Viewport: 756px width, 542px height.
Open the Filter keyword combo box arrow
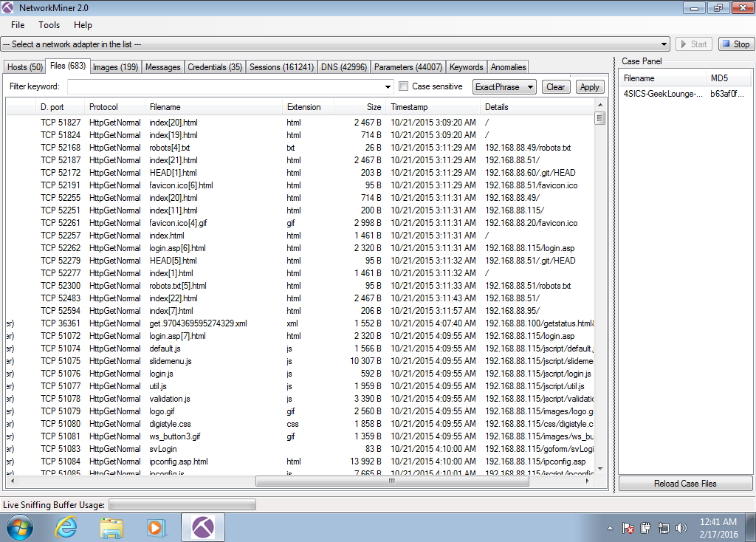[388, 87]
